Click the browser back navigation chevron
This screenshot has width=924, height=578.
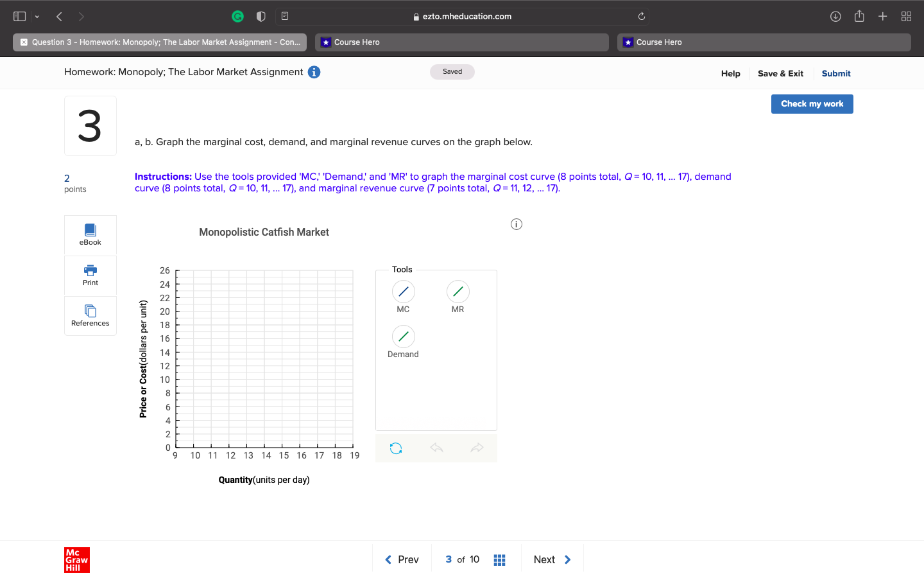pyautogui.click(x=59, y=16)
